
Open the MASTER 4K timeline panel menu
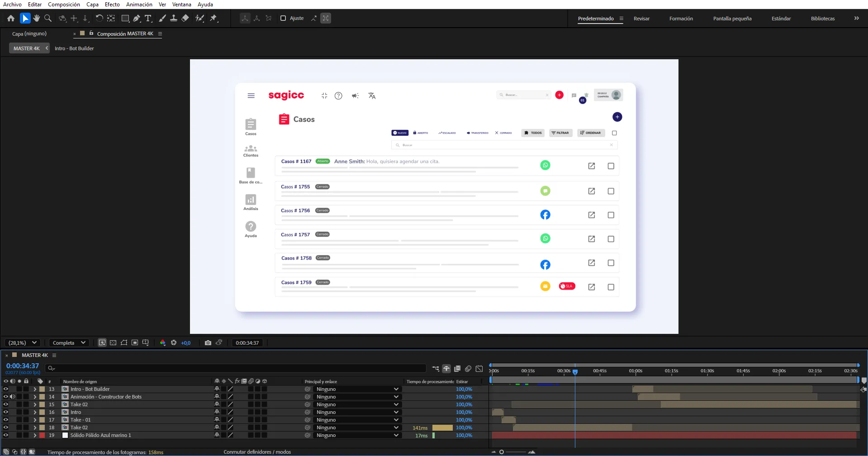[x=54, y=355]
